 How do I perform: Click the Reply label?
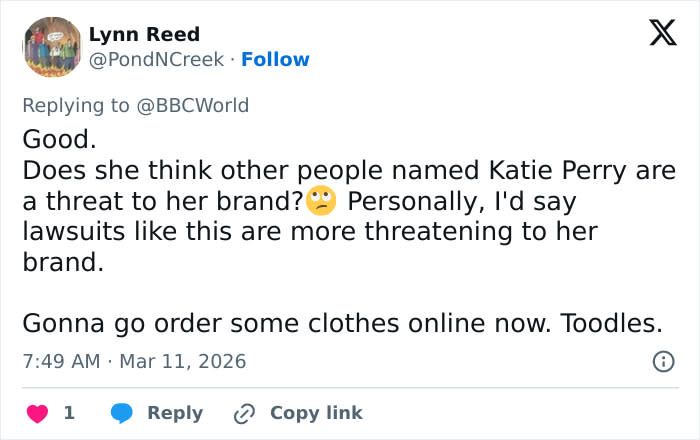click(175, 412)
